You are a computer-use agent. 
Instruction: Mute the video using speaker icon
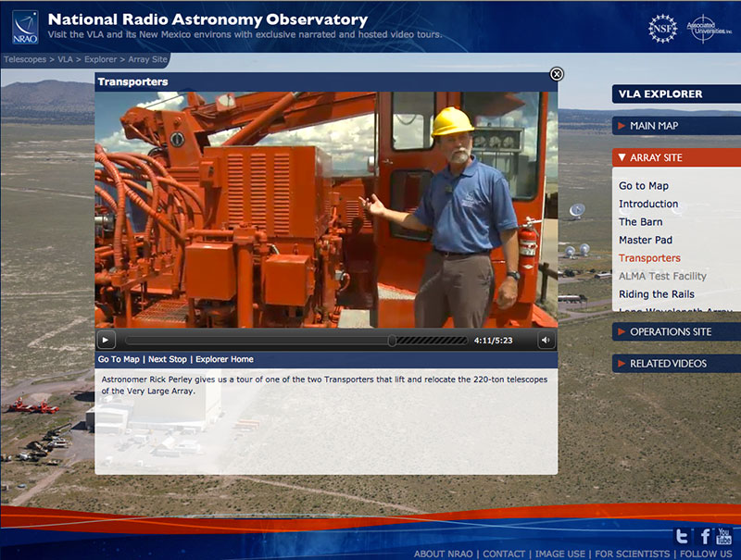[546, 341]
